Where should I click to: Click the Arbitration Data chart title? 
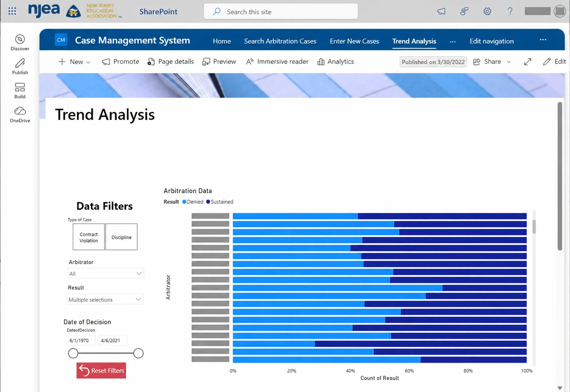(188, 191)
